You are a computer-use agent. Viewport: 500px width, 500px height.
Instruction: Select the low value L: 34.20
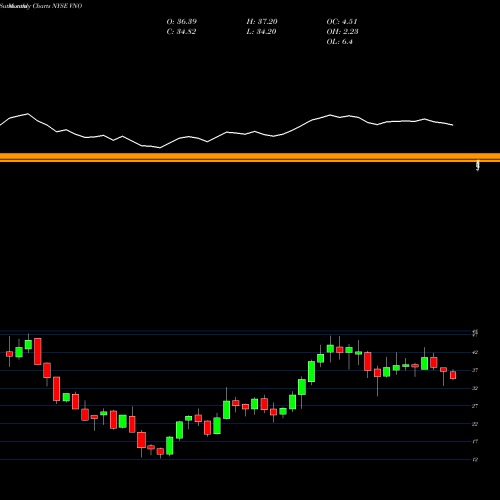coord(261,32)
